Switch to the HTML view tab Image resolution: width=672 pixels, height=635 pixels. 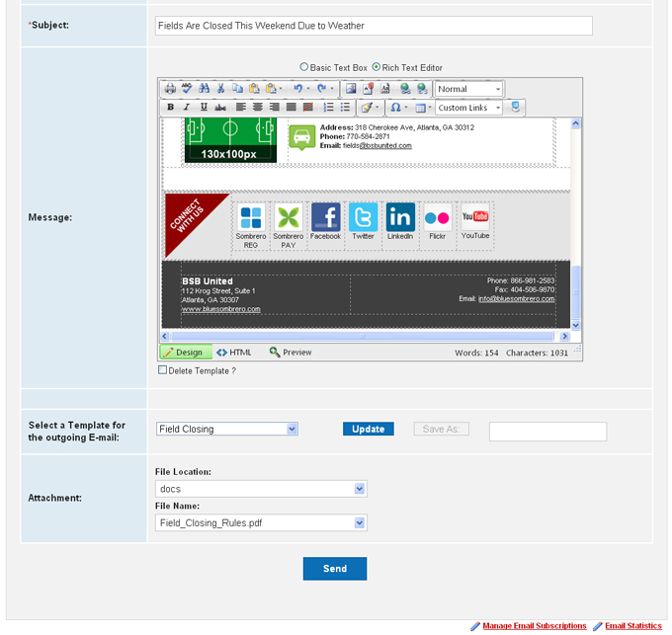click(x=234, y=352)
